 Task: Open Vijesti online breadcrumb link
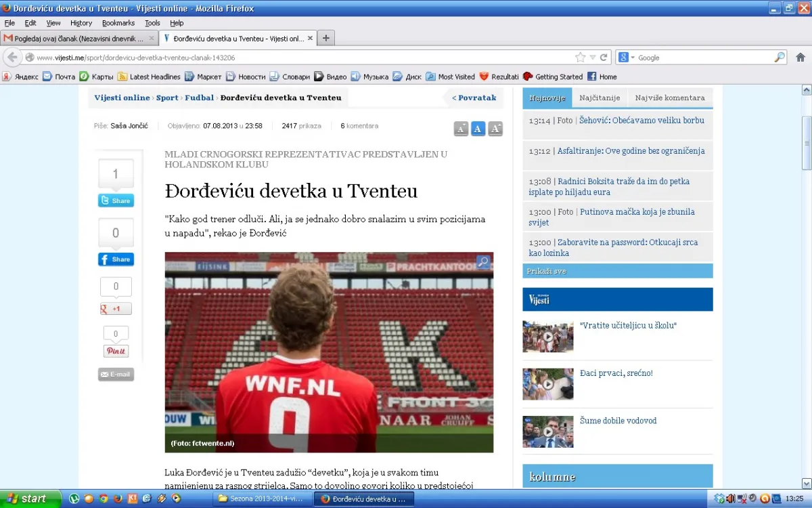click(122, 98)
